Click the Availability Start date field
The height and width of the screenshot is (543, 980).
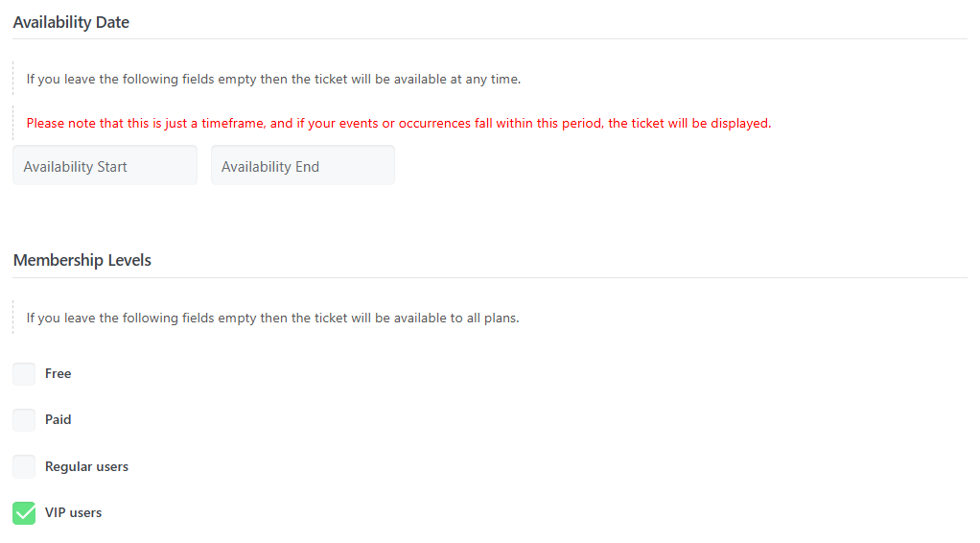pyautogui.click(x=105, y=166)
